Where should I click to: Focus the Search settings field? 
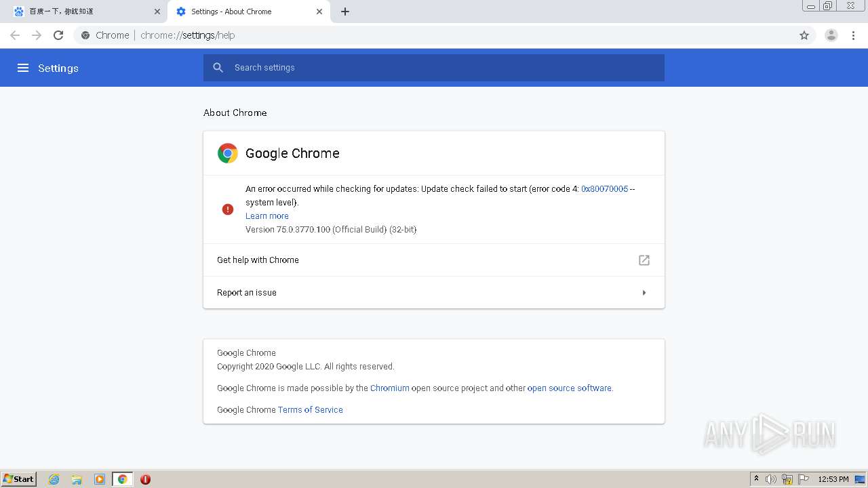click(x=434, y=68)
